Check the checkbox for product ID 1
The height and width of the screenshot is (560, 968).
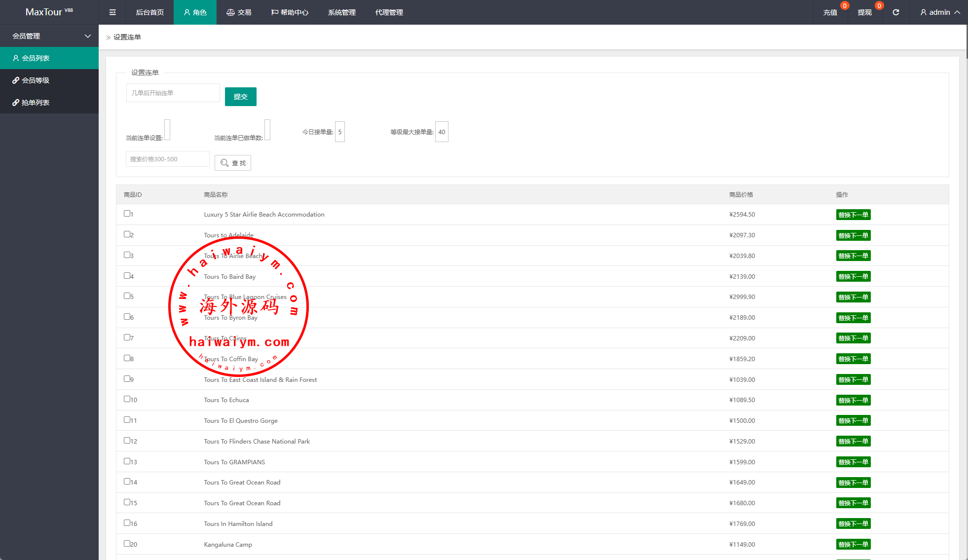[127, 214]
